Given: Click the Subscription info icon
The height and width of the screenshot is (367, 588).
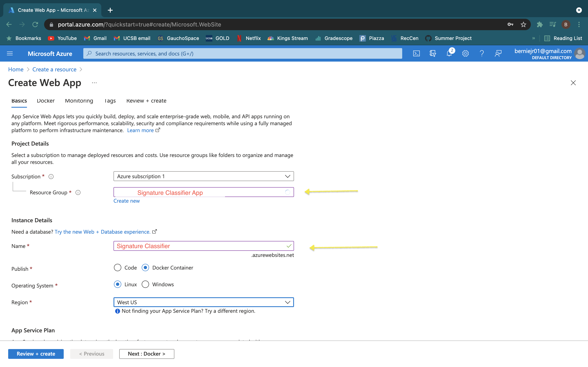Looking at the screenshot, I should pyautogui.click(x=51, y=176).
